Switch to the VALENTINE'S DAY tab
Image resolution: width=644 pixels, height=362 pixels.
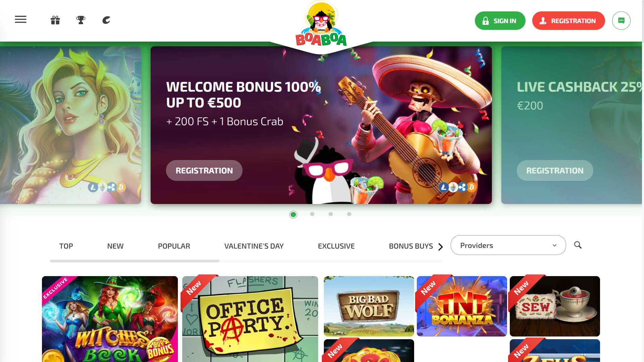pyautogui.click(x=254, y=246)
